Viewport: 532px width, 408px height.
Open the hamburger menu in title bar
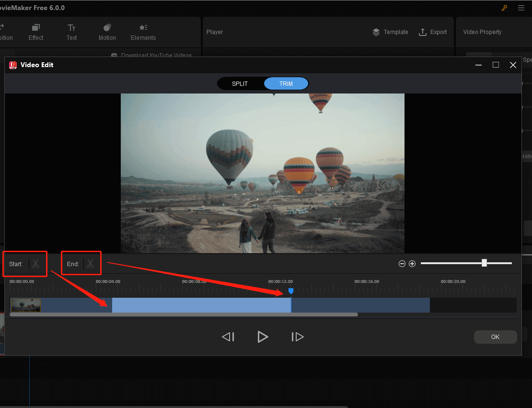coord(521,8)
